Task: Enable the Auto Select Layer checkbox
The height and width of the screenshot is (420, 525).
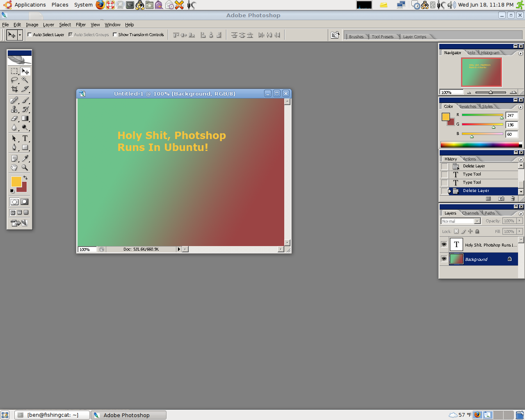Action: (x=30, y=34)
